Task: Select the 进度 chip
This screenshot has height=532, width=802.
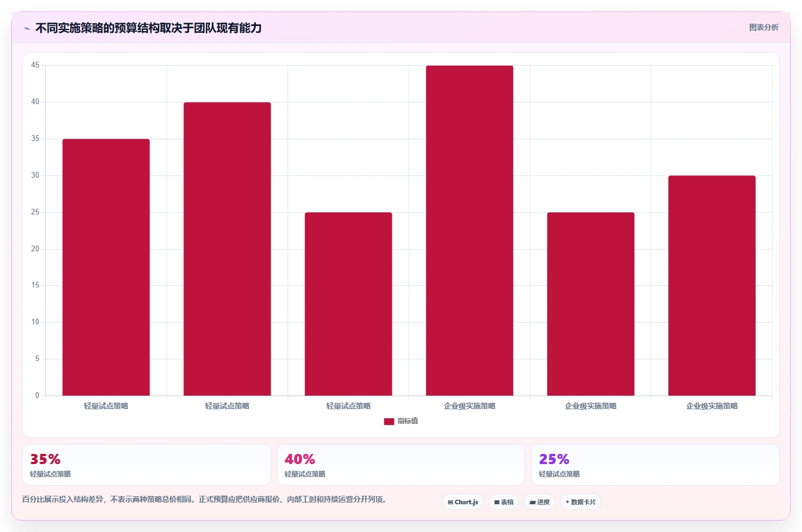Action: (539, 502)
